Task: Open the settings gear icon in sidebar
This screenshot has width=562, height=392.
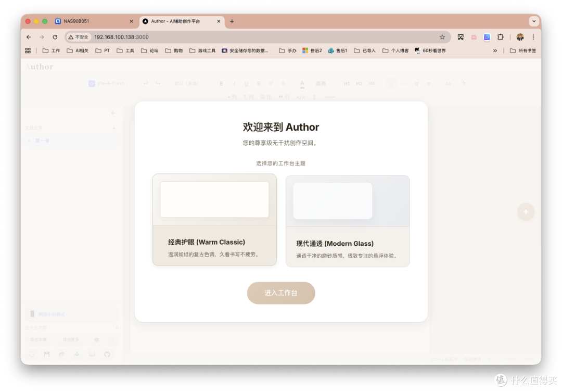Action: click(x=97, y=339)
